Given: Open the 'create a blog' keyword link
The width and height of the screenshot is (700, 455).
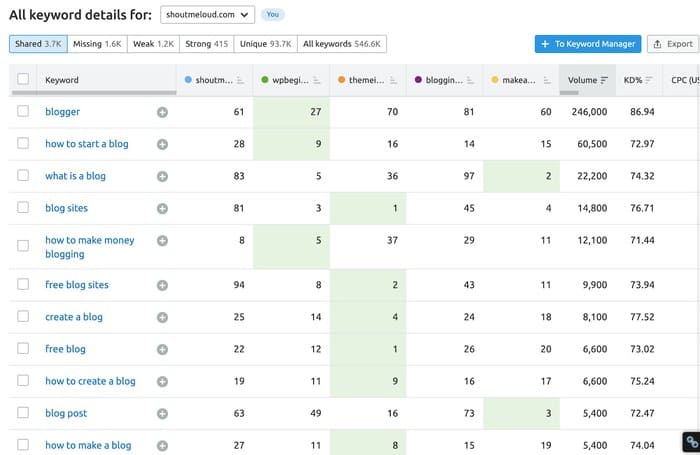Looking at the screenshot, I should (x=74, y=317).
